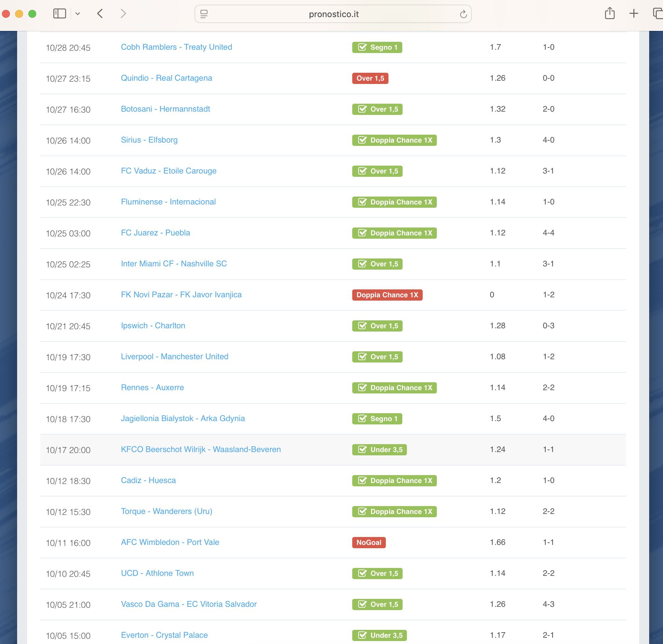663x644 pixels.
Task: Go back to previous page
Action: 100,13
